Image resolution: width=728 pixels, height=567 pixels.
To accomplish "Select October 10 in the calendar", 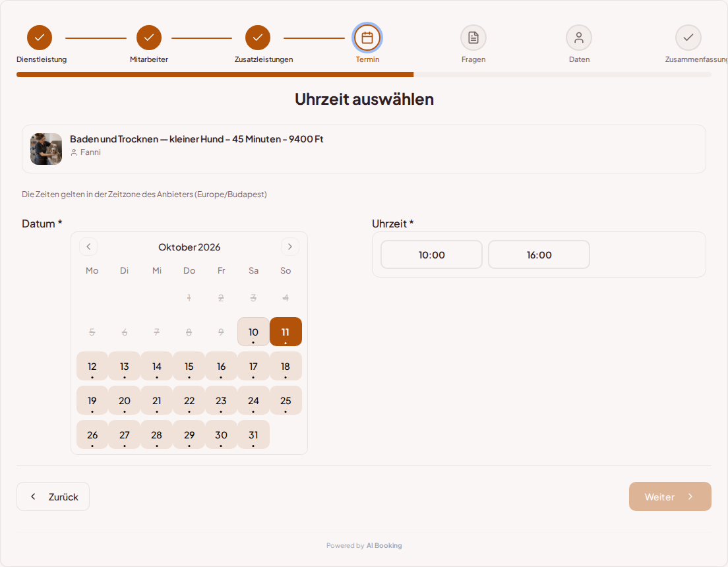I will [x=253, y=332].
